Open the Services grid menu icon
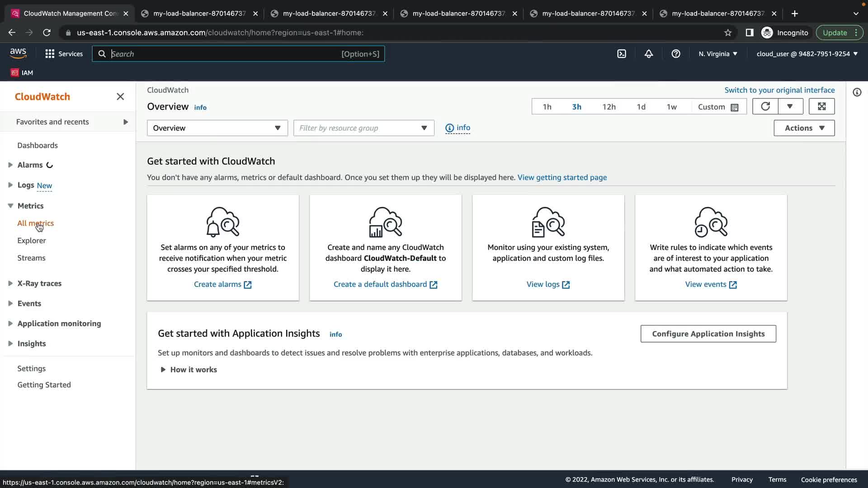 point(50,54)
